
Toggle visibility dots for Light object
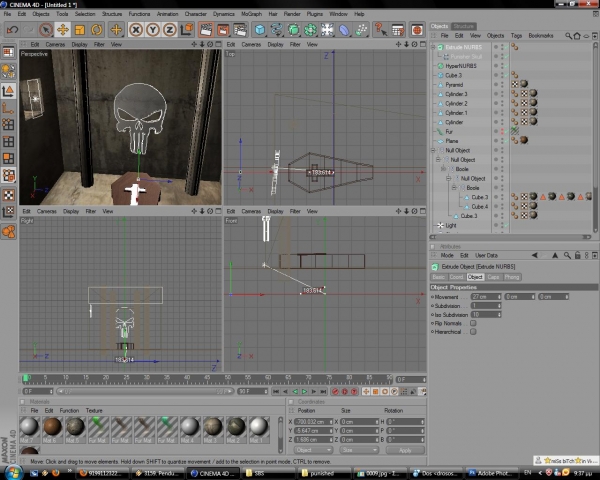pos(502,225)
